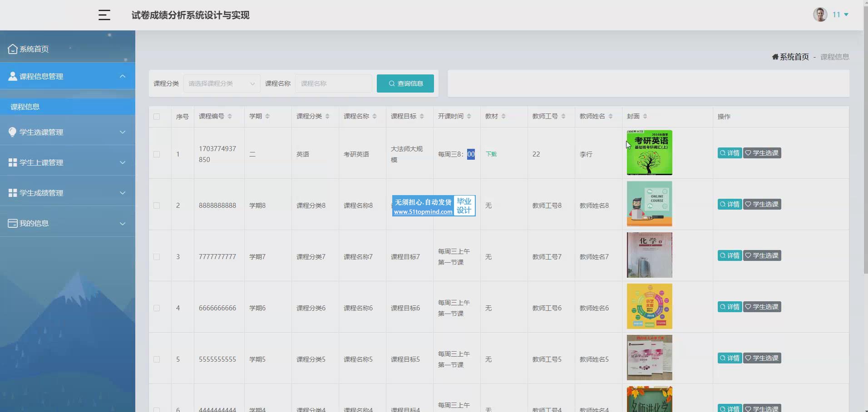Click the 查询信息 search button
The image size is (868, 412).
(x=405, y=83)
